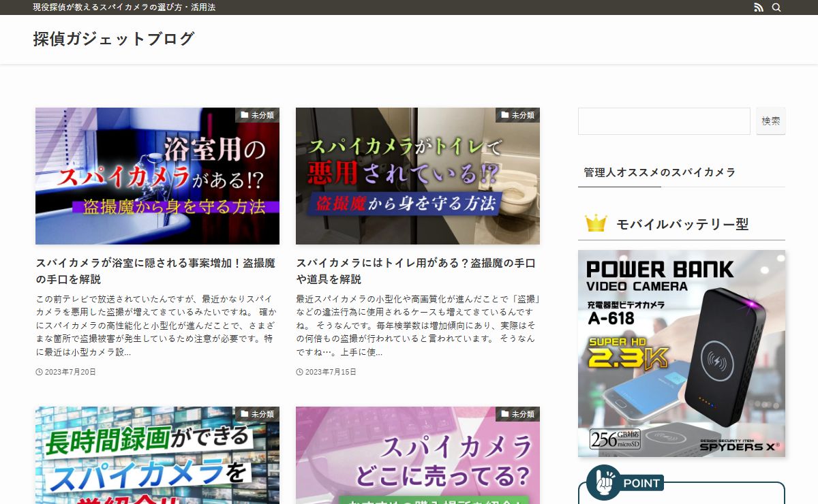The width and height of the screenshot is (818, 504).
Task: Click the 2023年7月15日 post date
Action: 331,372
